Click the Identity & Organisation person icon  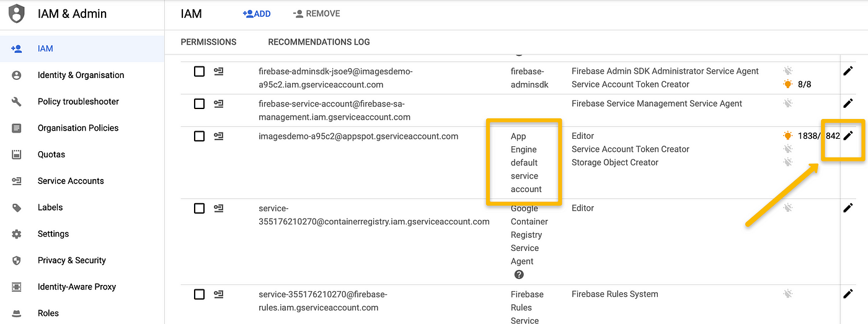17,75
